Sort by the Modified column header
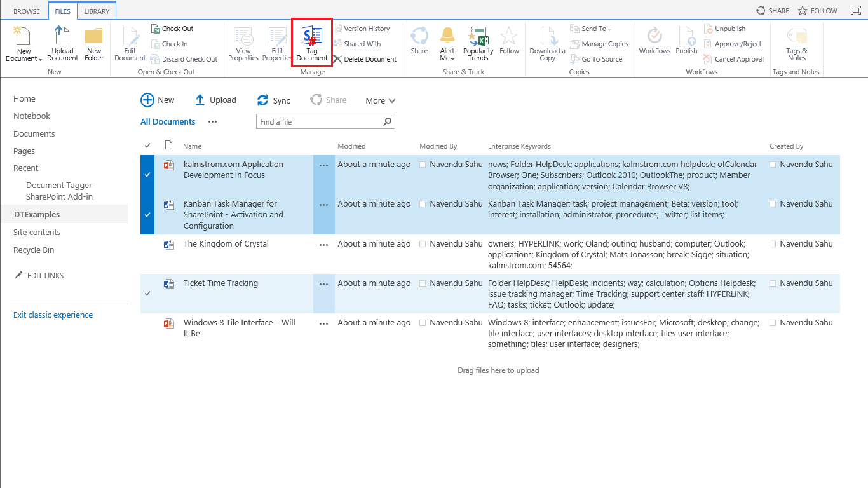This screenshot has height=488, width=868. pos(351,146)
